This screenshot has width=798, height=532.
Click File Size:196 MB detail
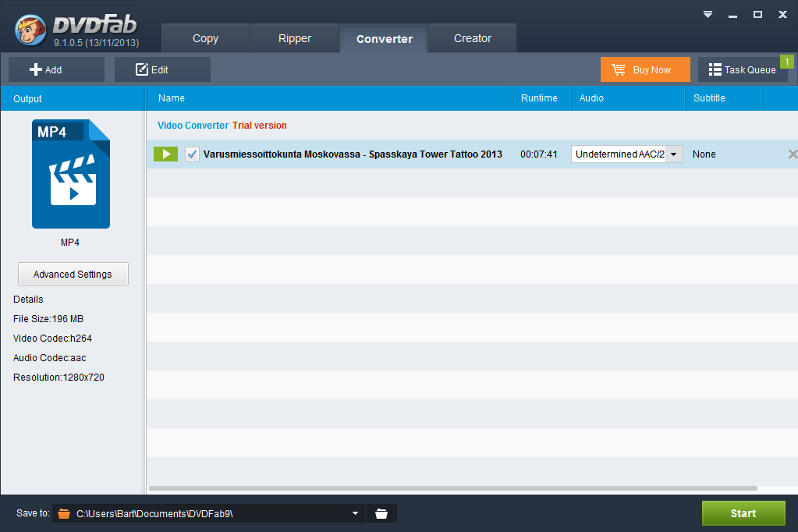(48, 319)
